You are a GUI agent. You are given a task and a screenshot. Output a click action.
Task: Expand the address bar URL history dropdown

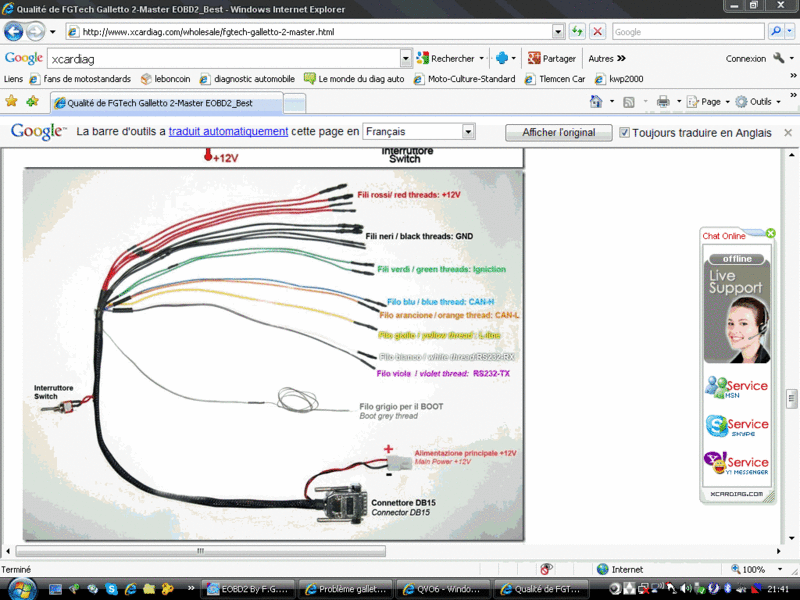coord(558,32)
